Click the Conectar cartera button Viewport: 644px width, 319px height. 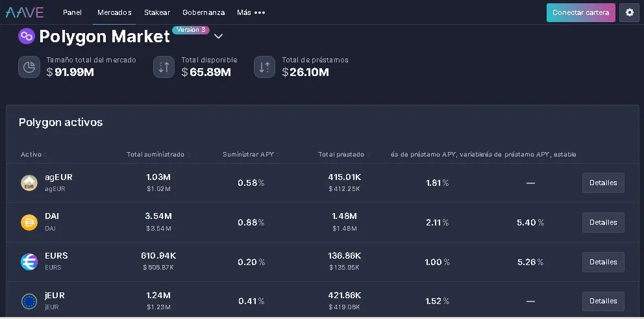[x=581, y=12]
